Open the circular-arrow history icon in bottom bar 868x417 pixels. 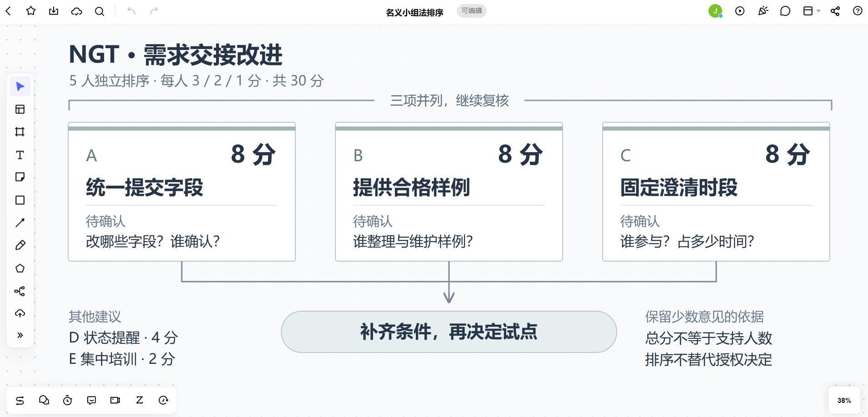coord(164,400)
